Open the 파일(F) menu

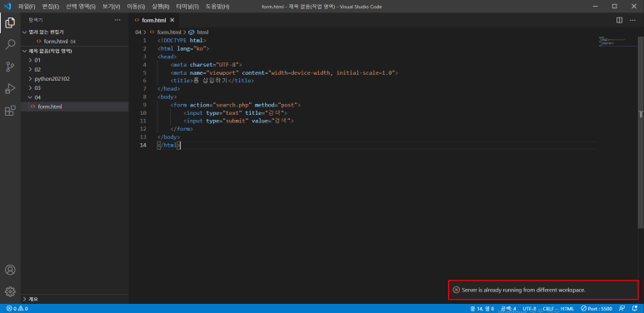pyautogui.click(x=27, y=7)
